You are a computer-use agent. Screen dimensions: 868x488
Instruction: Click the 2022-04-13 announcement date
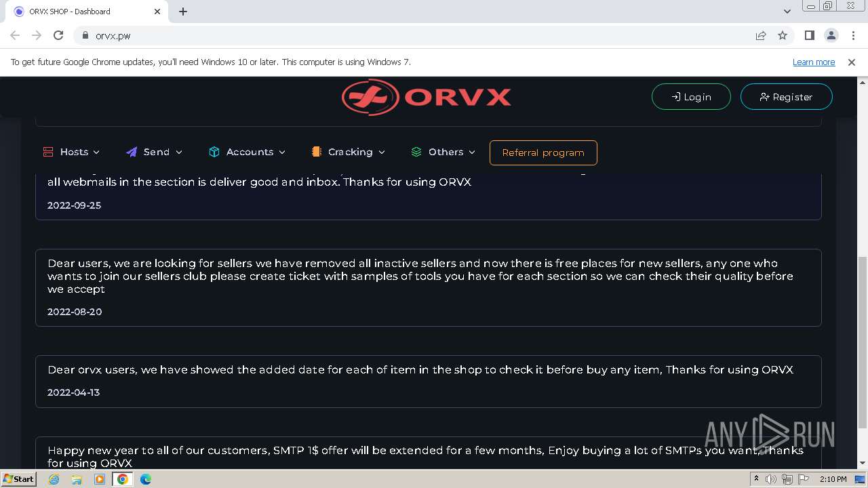point(73,392)
